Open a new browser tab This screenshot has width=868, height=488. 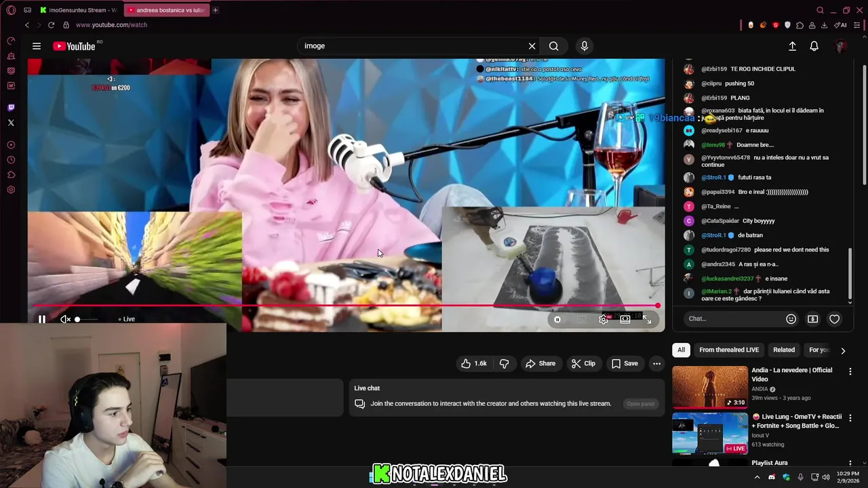[x=216, y=10]
